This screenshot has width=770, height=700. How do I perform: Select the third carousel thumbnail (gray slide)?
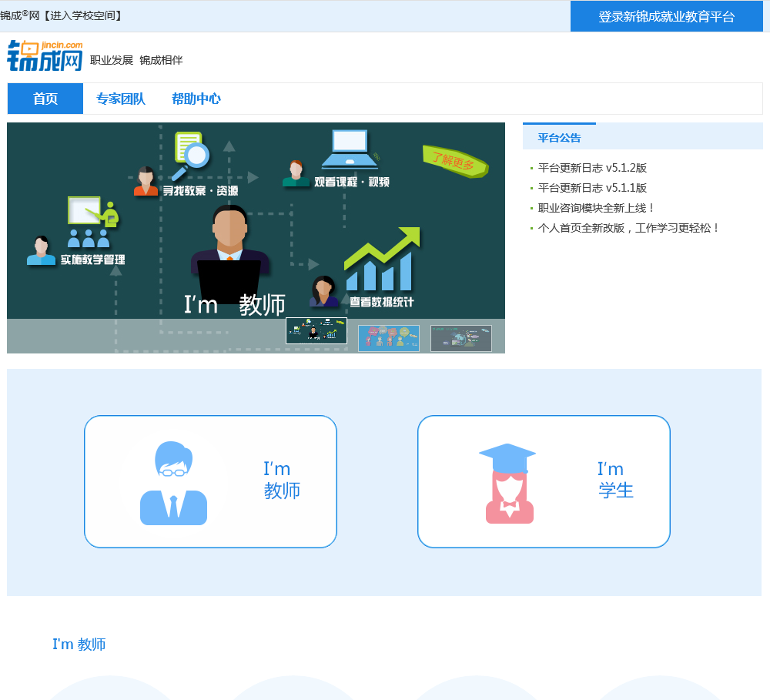pos(461,338)
